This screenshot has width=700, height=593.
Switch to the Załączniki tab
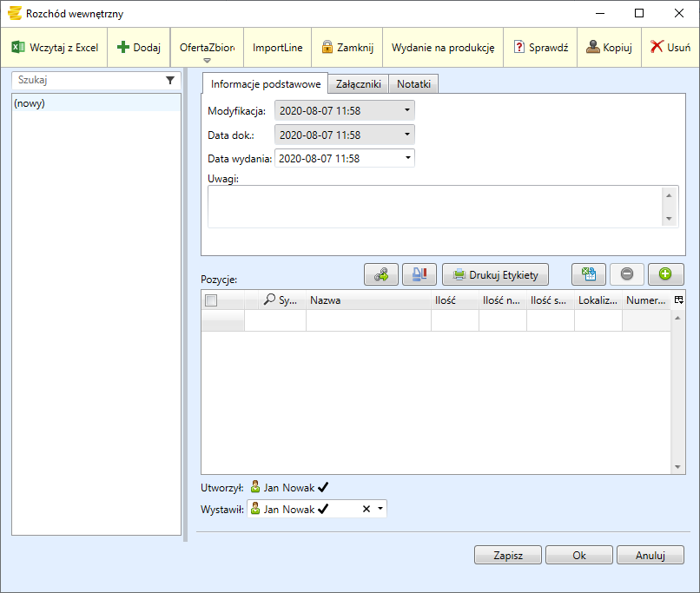pyautogui.click(x=359, y=84)
